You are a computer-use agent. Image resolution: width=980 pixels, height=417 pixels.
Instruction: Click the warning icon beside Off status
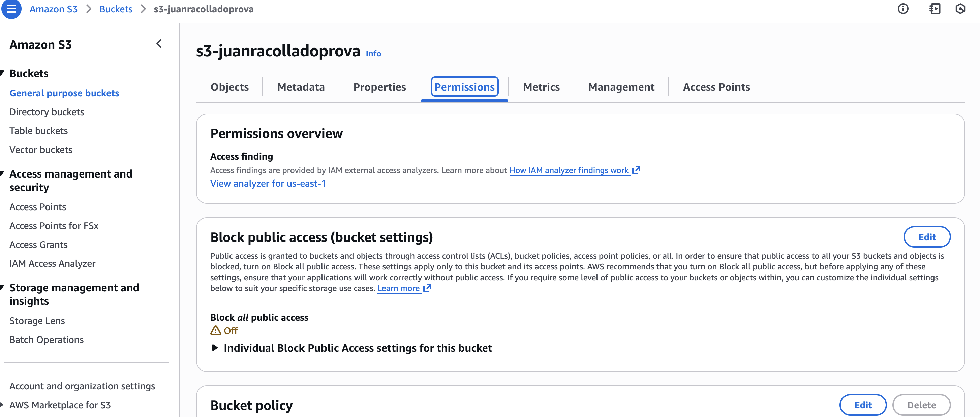(215, 331)
